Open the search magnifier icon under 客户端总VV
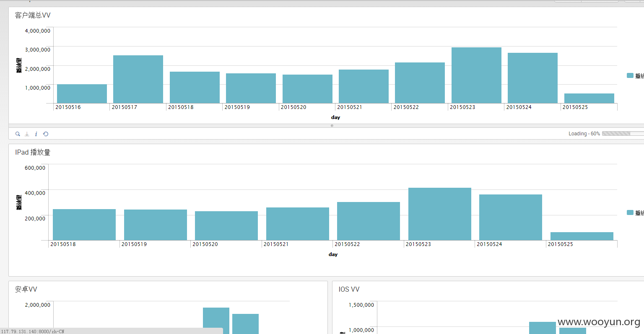 tap(18, 134)
